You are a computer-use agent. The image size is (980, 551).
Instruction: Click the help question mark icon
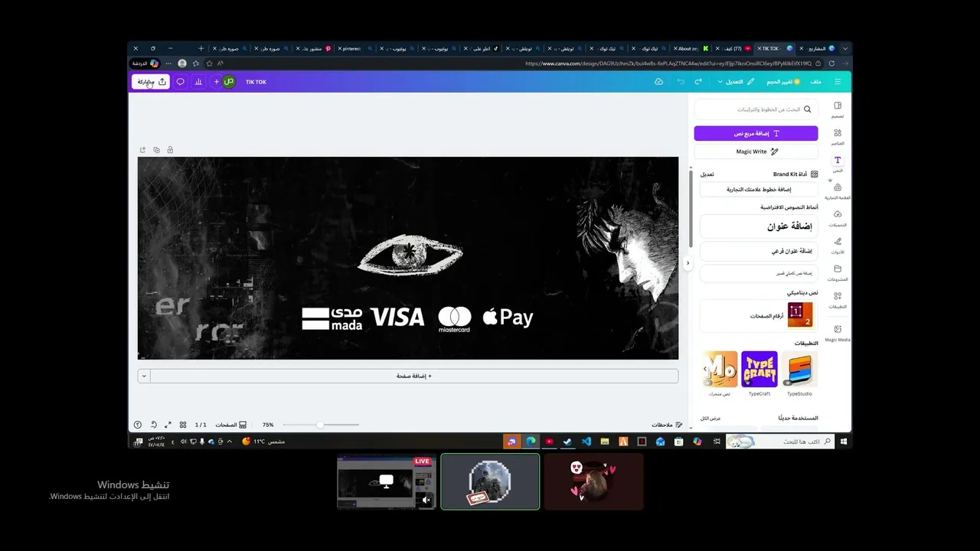pos(138,425)
